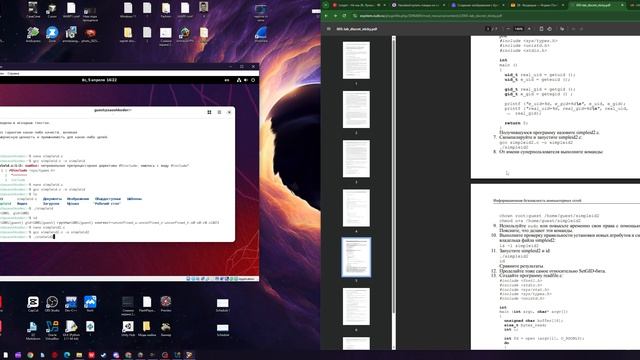The width and height of the screenshot is (640, 360).
Task: Select PDF page 1 thumbnail
Action: coord(356,60)
